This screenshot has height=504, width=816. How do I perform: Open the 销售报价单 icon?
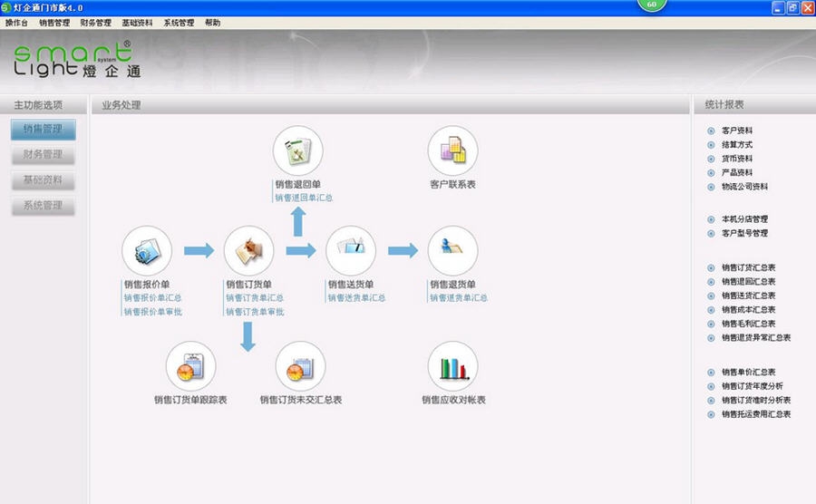click(147, 251)
